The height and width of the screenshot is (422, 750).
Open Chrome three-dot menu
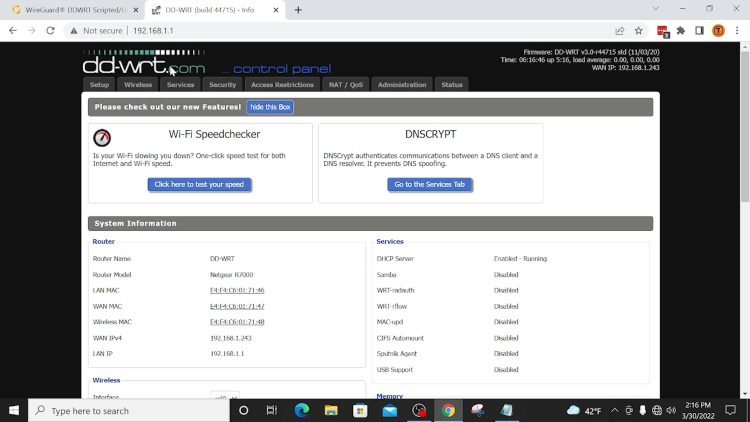click(x=737, y=31)
